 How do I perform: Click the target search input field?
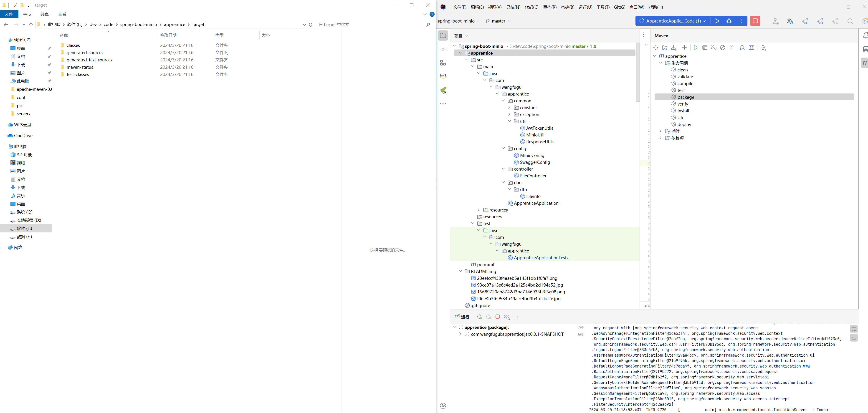[x=371, y=25]
